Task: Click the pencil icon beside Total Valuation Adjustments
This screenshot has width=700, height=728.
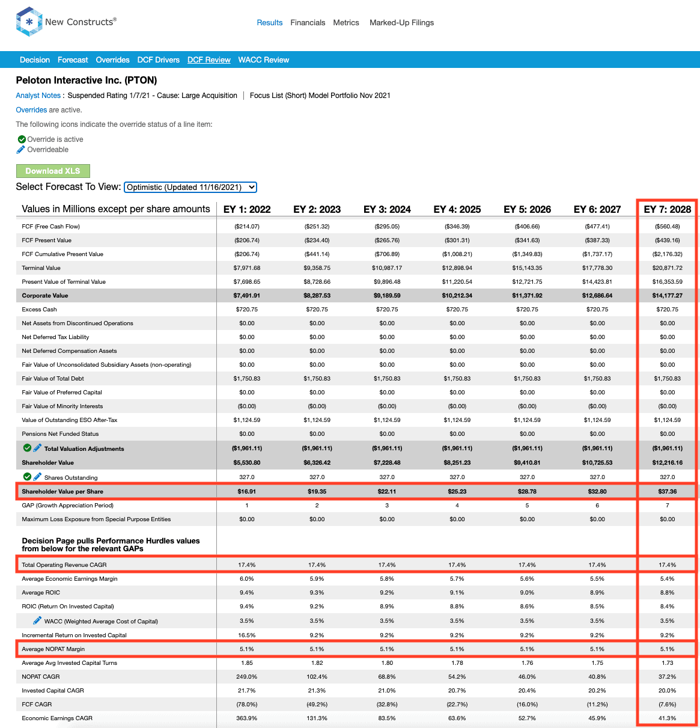Action: point(37,448)
